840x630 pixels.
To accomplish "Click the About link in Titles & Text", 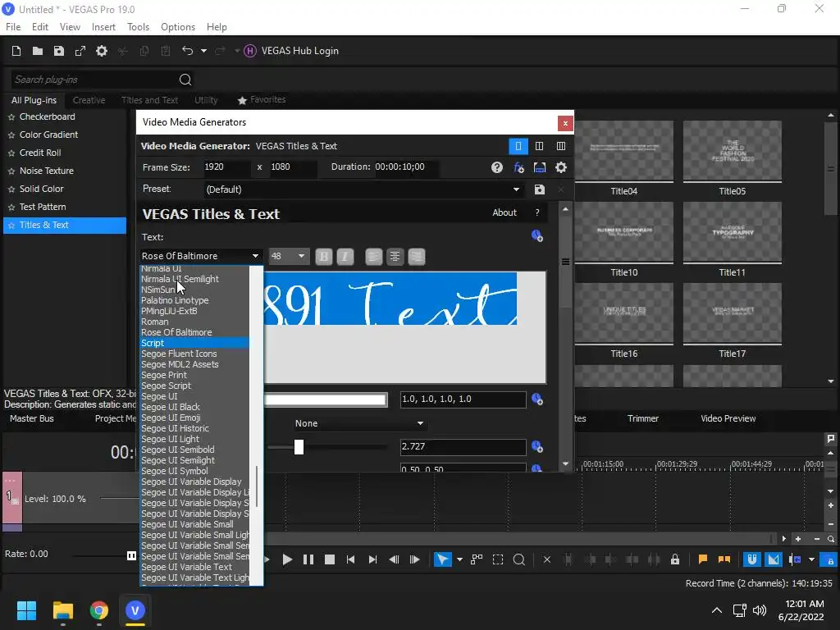I will point(504,212).
